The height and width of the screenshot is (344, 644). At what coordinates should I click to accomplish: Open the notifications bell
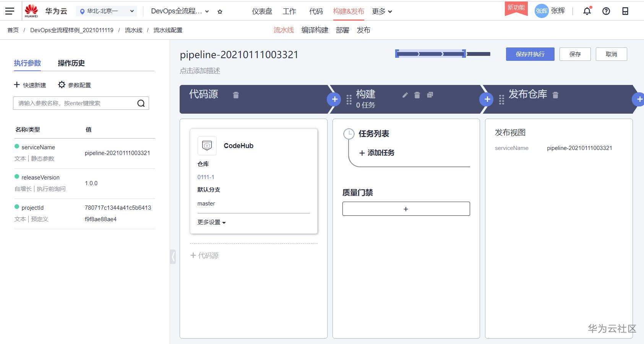[x=587, y=11]
